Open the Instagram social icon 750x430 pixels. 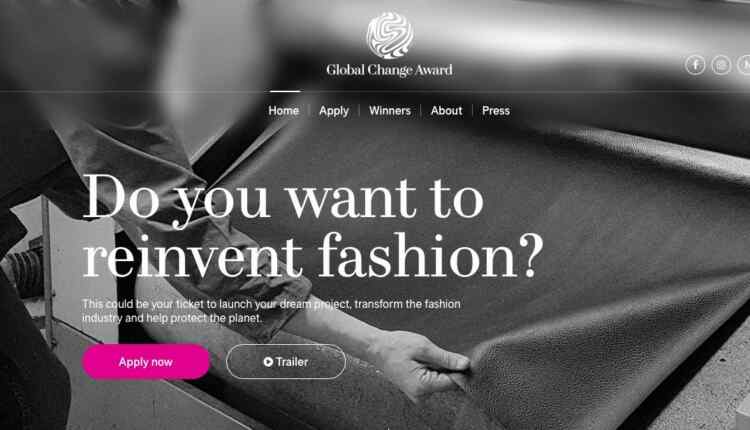pyautogui.click(x=721, y=65)
